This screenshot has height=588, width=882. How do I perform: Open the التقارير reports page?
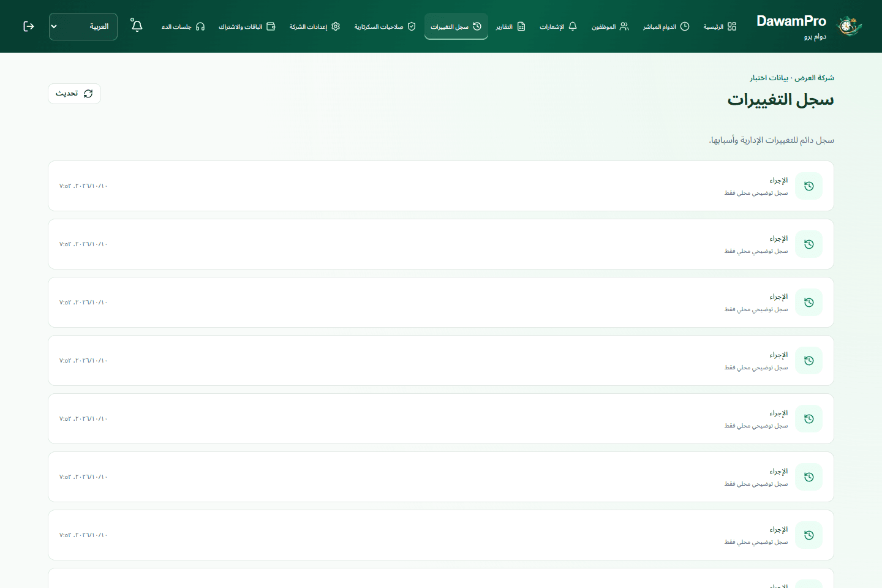pos(511,26)
